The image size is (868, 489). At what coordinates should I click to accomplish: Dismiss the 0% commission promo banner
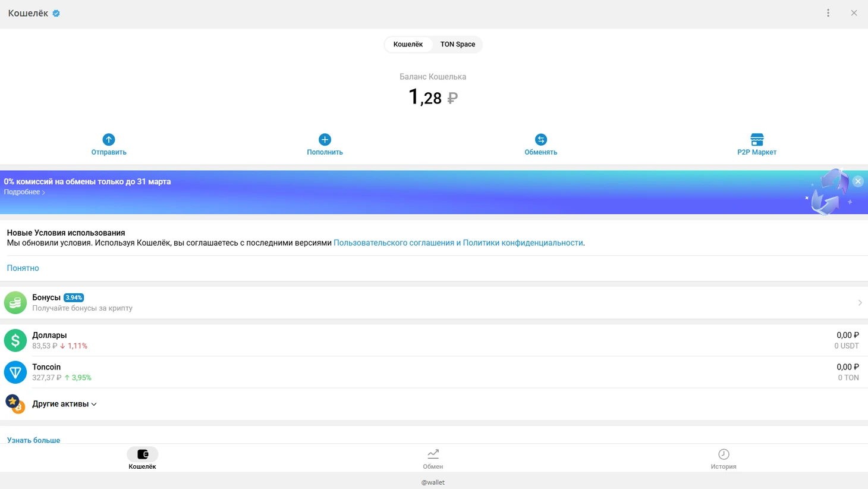pos(858,181)
